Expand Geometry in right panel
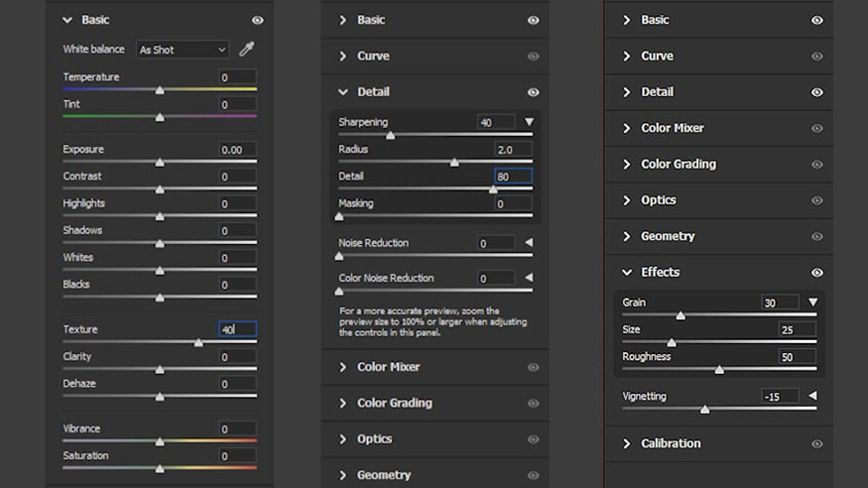Screen dimensions: 868x488 tap(627, 236)
